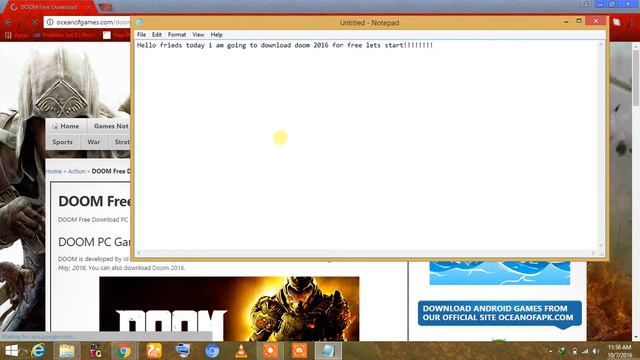
Task: Maximize the Notepad window
Action: pos(579,21)
